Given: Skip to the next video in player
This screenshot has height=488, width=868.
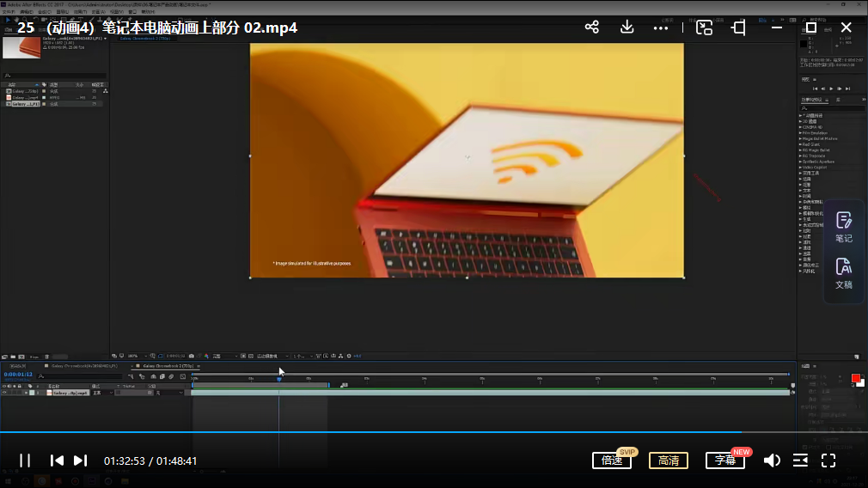Looking at the screenshot, I should [x=80, y=461].
